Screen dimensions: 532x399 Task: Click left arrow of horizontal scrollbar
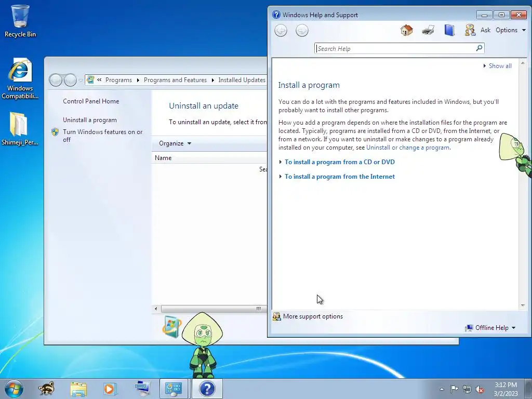pyautogui.click(x=156, y=309)
